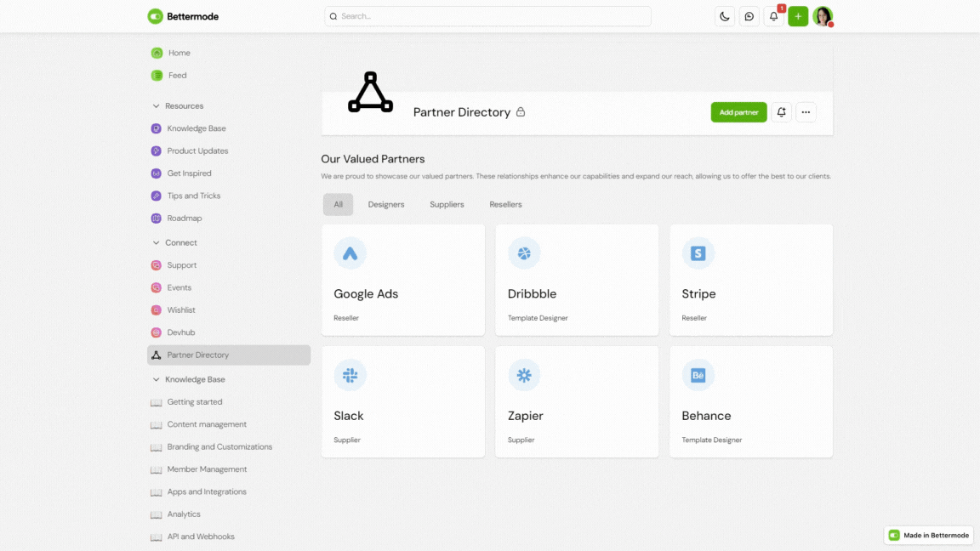The width and height of the screenshot is (980, 551).
Task: Click the Tips and Tricks icon
Action: tap(157, 196)
